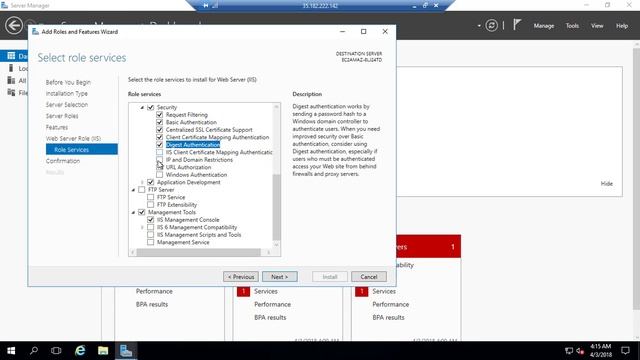Screen dimensions: 640x360
Task: Check IIS Management Scripts and Tools
Action: tap(151, 235)
